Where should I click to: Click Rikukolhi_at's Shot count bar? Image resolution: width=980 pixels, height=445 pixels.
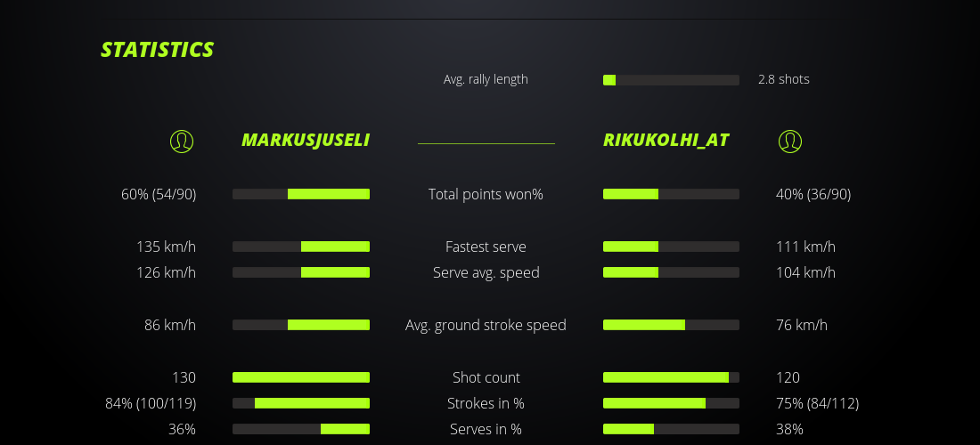pos(671,377)
